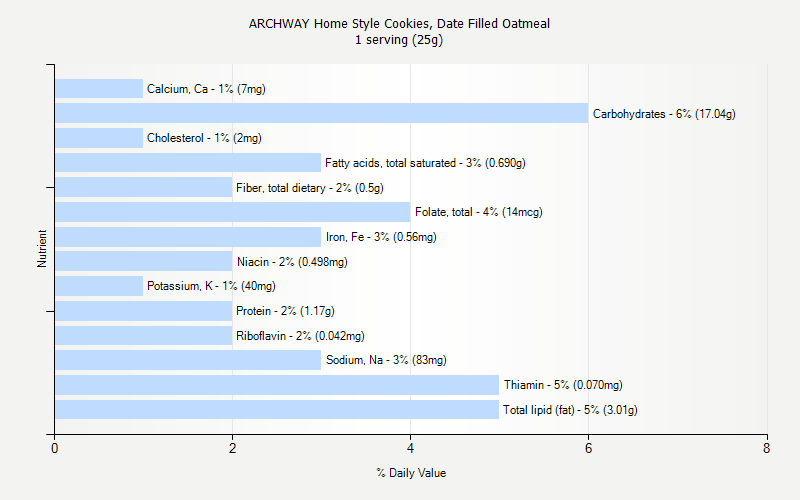Click the Iron, Fe bar
The image size is (800, 500).
pos(188,237)
